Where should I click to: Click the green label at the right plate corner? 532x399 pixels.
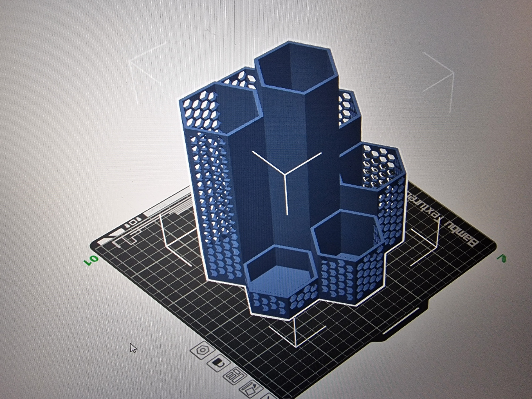502,258
